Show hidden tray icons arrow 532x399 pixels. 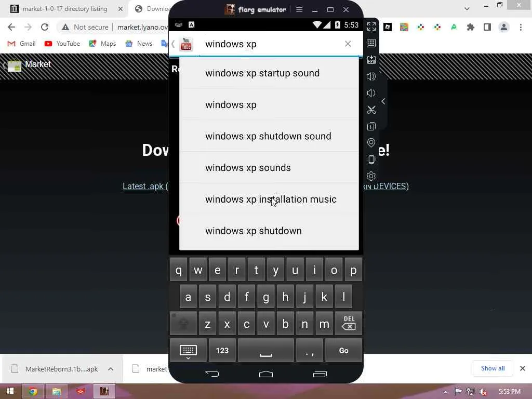(x=445, y=392)
